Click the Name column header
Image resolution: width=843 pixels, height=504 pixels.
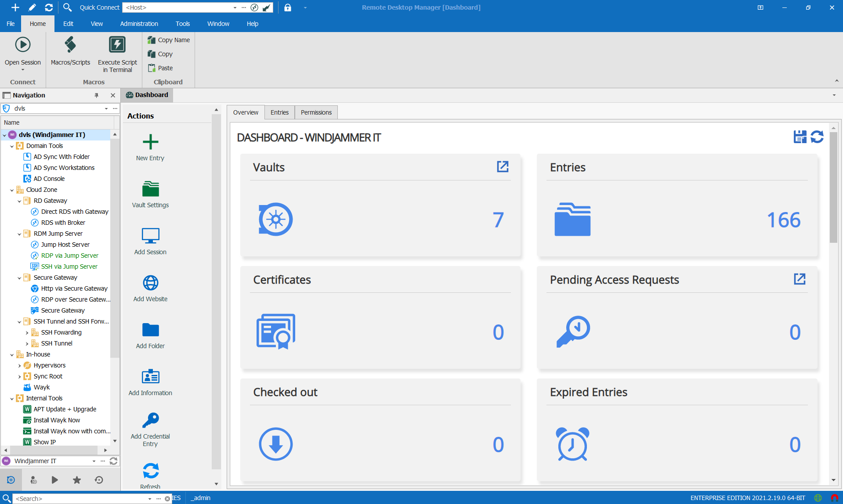coord(57,122)
